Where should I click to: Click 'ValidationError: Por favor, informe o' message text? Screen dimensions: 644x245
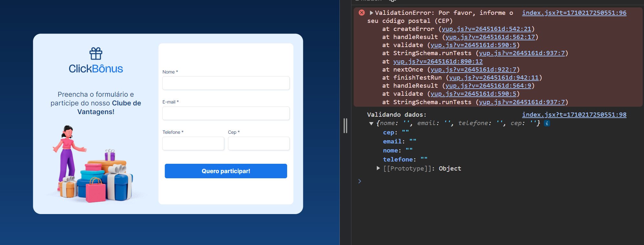[444, 13]
